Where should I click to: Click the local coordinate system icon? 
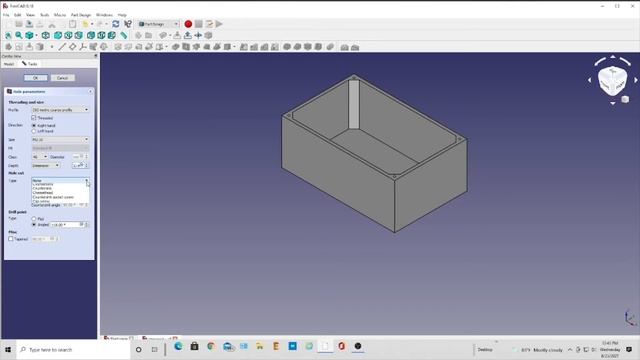point(83,47)
